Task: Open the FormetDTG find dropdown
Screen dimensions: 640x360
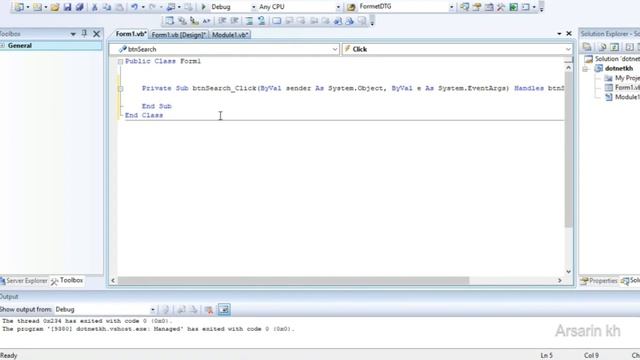Action: pyautogui.click(x=451, y=7)
